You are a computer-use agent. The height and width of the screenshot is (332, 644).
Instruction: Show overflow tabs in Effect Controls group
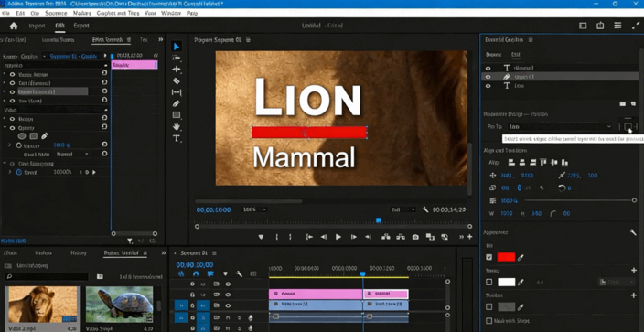[161, 40]
